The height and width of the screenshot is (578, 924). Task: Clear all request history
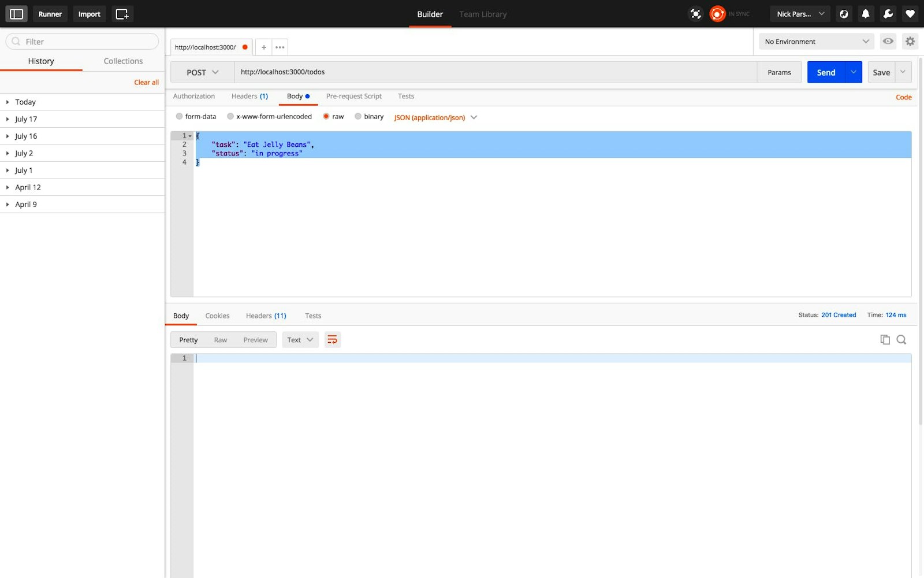click(146, 82)
